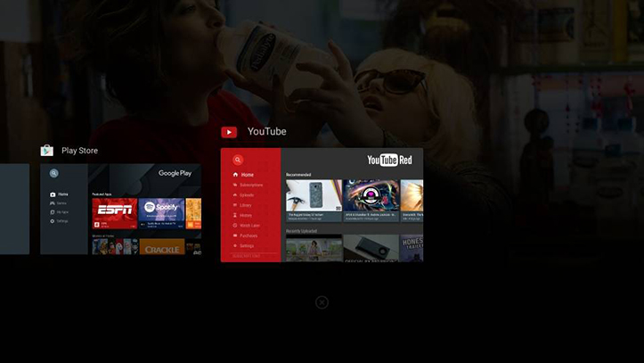Click the YouTube History hourglass icon

pos(235,215)
